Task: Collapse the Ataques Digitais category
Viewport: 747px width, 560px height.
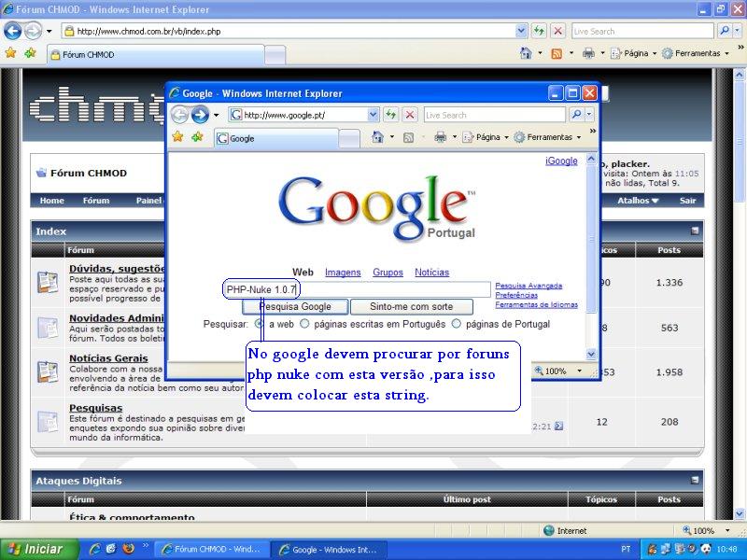Action: pyautogui.click(x=695, y=480)
